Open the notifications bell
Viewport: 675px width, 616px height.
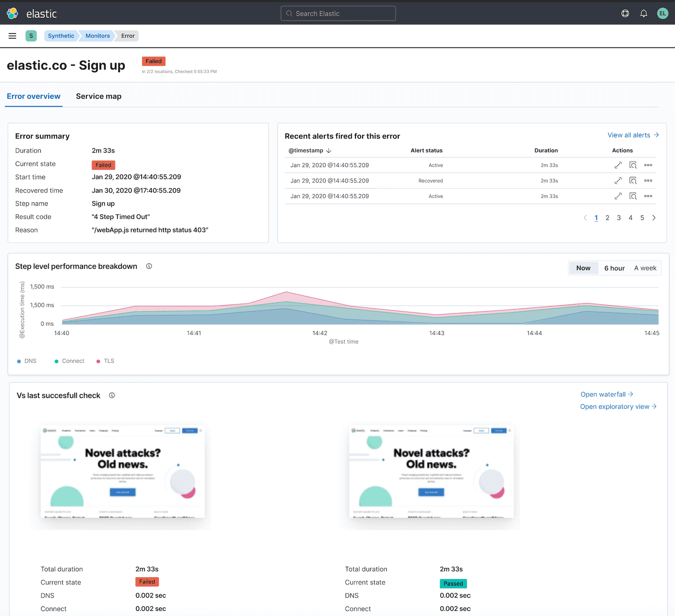click(644, 14)
